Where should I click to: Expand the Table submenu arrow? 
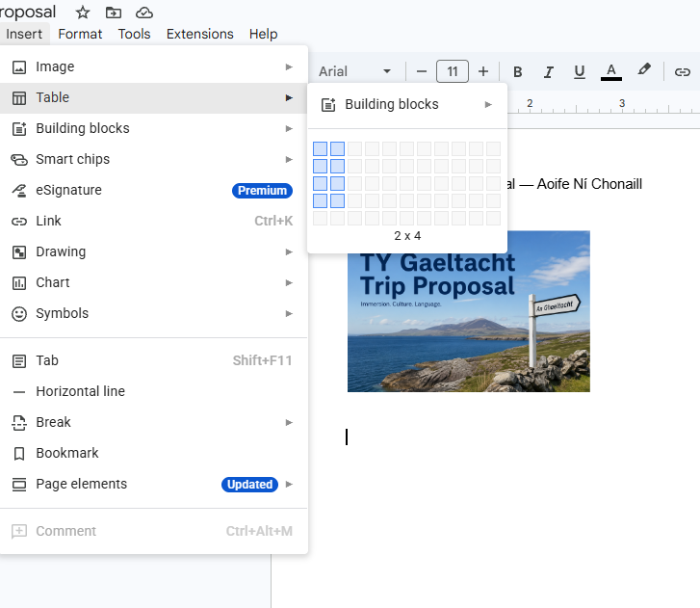(289, 98)
